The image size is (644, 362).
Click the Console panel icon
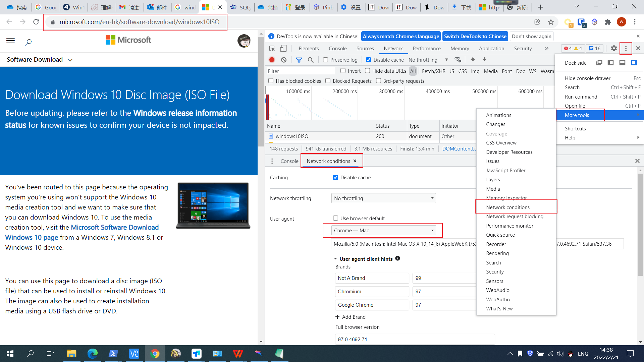(338, 49)
